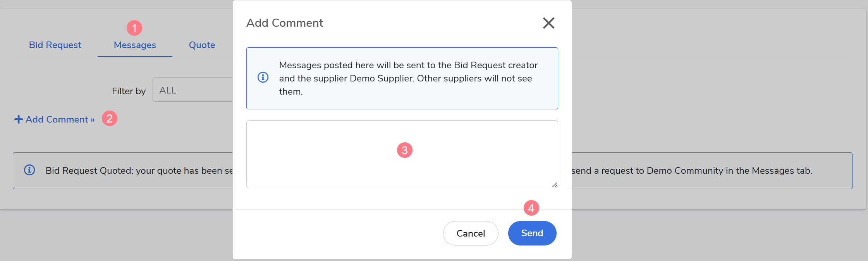Viewport: 868px width, 261px height.
Task: Cancel the Add Comment dialog
Action: point(471,233)
